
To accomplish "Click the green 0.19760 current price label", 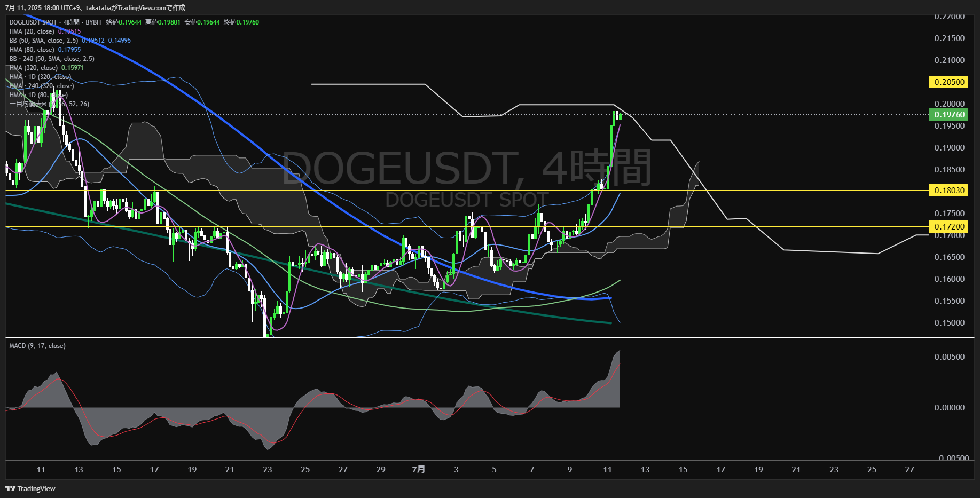I will pos(949,115).
